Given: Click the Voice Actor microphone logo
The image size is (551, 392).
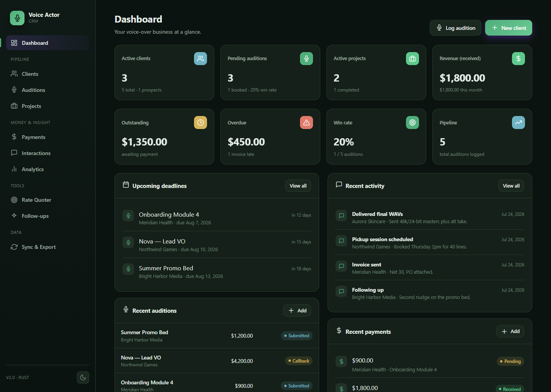Looking at the screenshot, I should 17,18.
